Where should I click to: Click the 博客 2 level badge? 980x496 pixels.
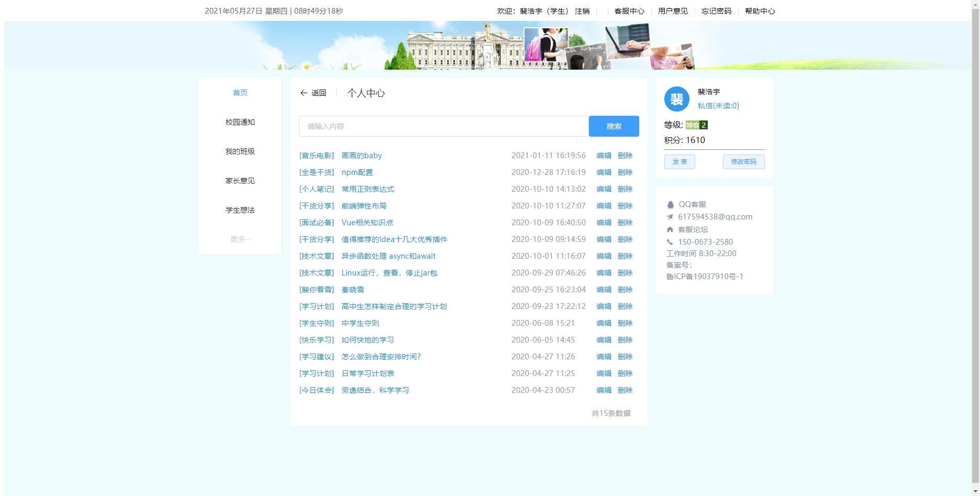tap(697, 125)
